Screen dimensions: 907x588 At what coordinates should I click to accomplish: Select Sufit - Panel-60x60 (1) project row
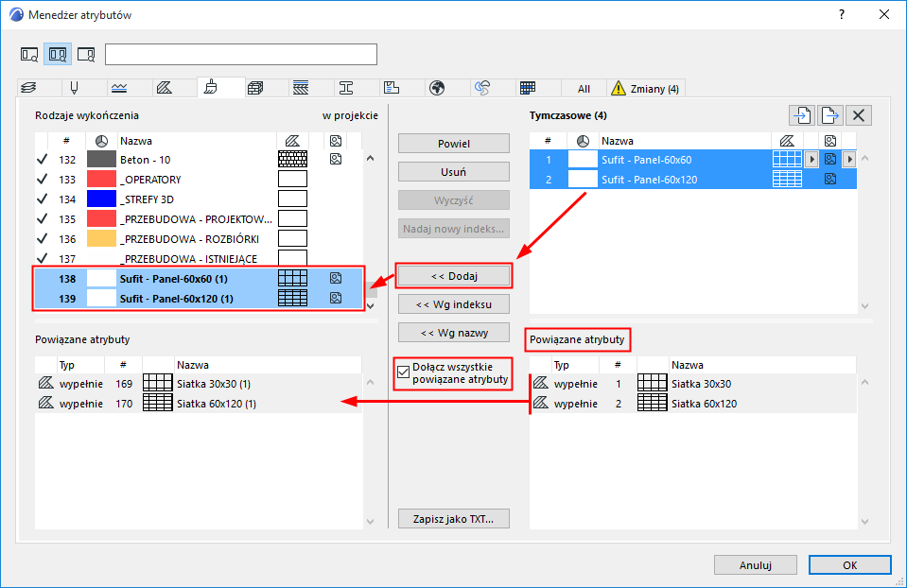pos(199,279)
